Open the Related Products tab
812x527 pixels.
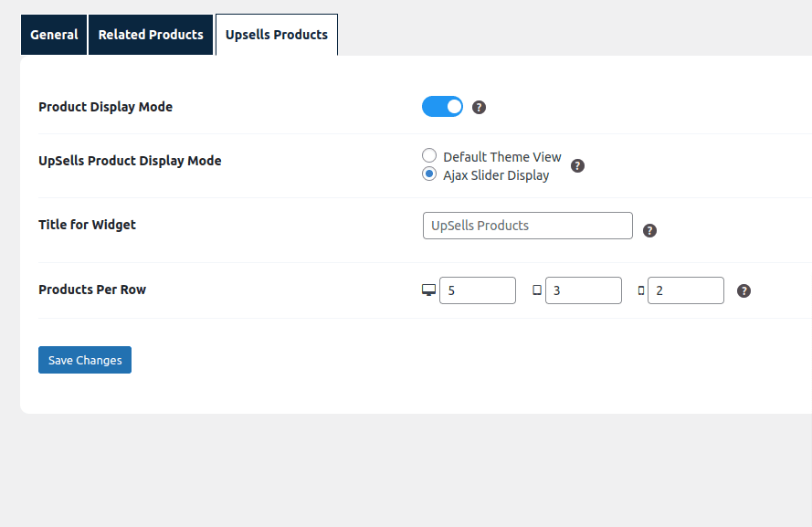(150, 35)
